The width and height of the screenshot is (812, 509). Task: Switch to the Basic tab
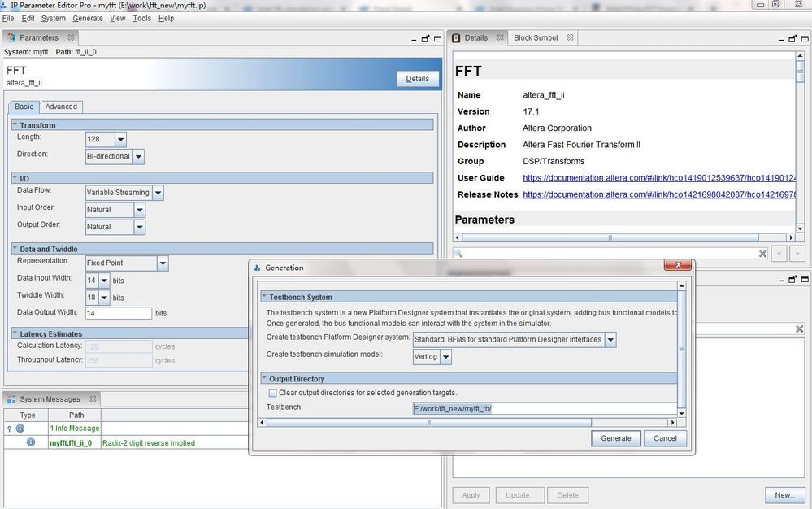tap(24, 107)
